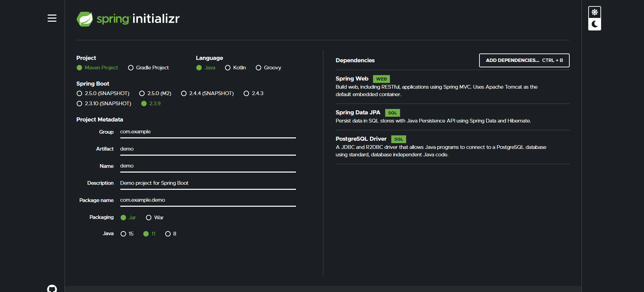
Task: Click the Language heading
Action: point(209,58)
